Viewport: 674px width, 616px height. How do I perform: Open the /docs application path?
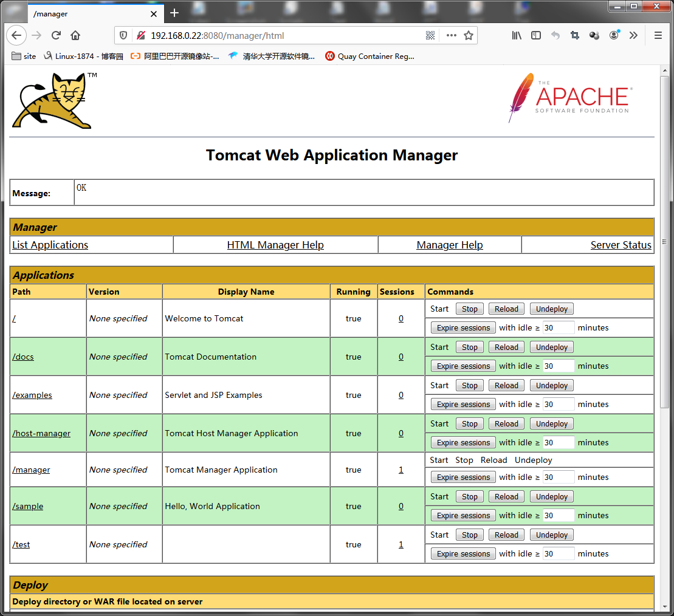click(23, 357)
